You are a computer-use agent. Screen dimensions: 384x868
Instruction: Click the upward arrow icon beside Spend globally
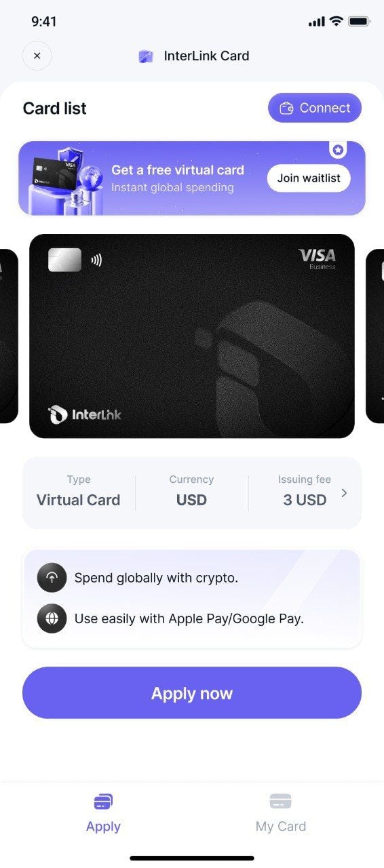(x=52, y=578)
